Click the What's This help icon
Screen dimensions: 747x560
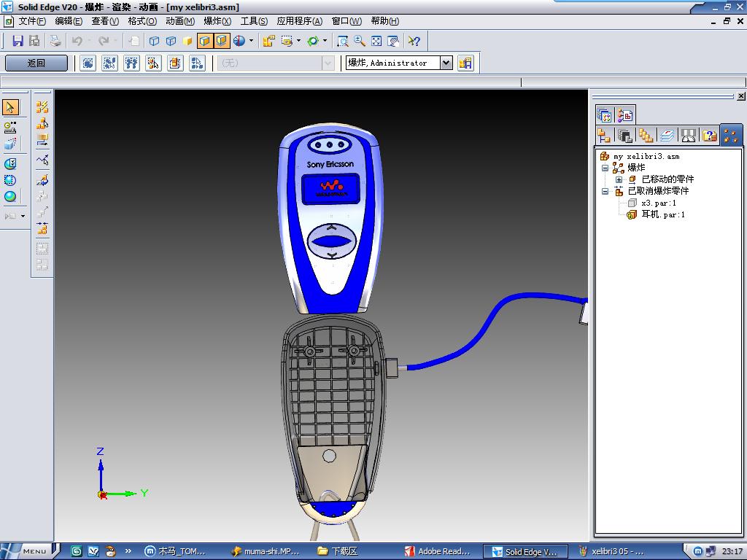point(414,41)
